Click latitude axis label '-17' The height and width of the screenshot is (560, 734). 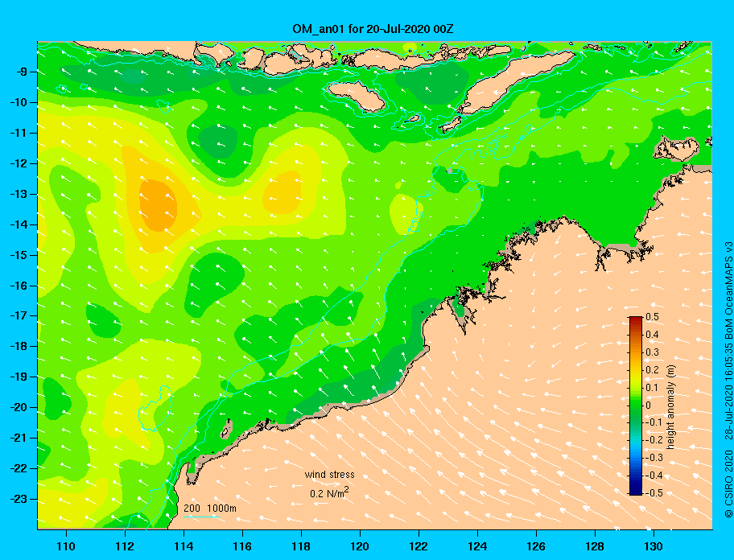pyautogui.click(x=19, y=315)
